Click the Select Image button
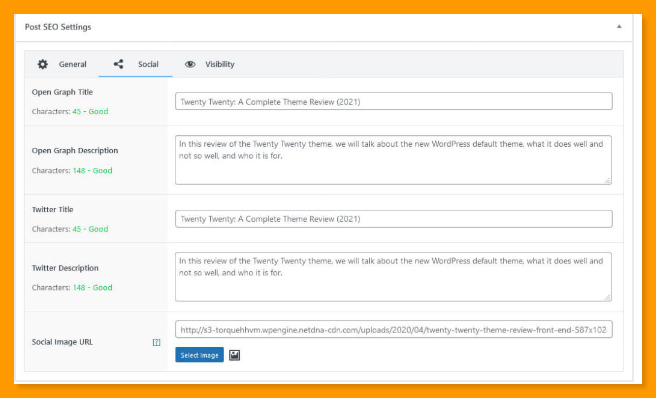 [x=200, y=355]
